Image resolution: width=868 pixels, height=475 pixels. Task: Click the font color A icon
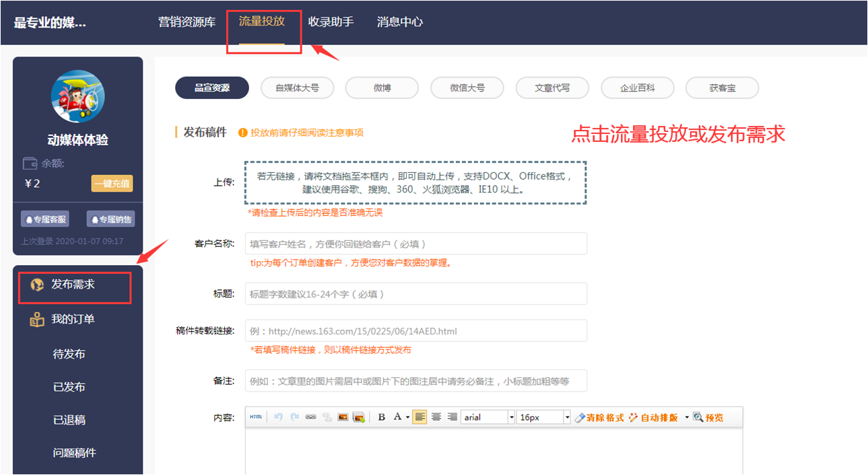click(x=397, y=417)
